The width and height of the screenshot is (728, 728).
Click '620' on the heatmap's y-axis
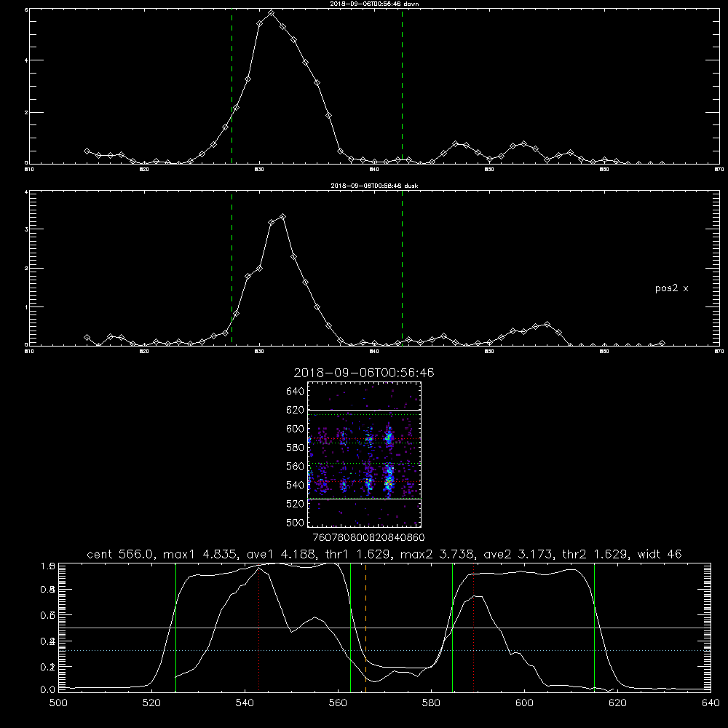(x=296, y=410)
